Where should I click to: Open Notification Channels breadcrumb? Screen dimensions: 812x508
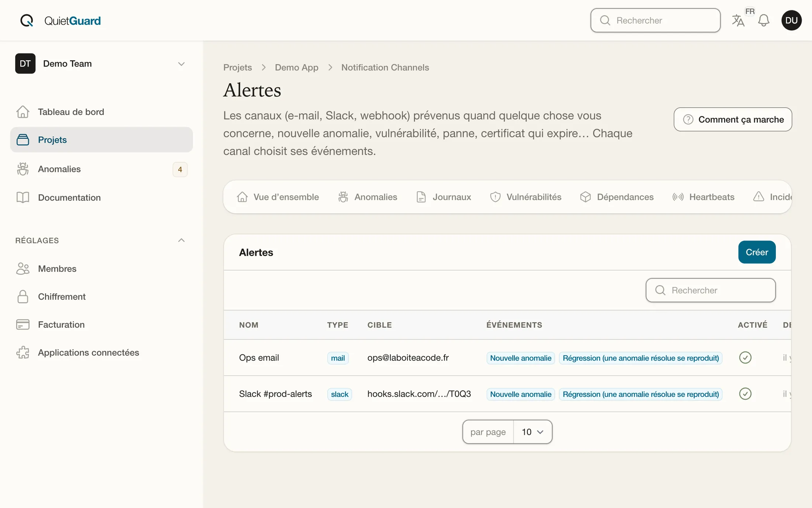click(x=385, y=67)
